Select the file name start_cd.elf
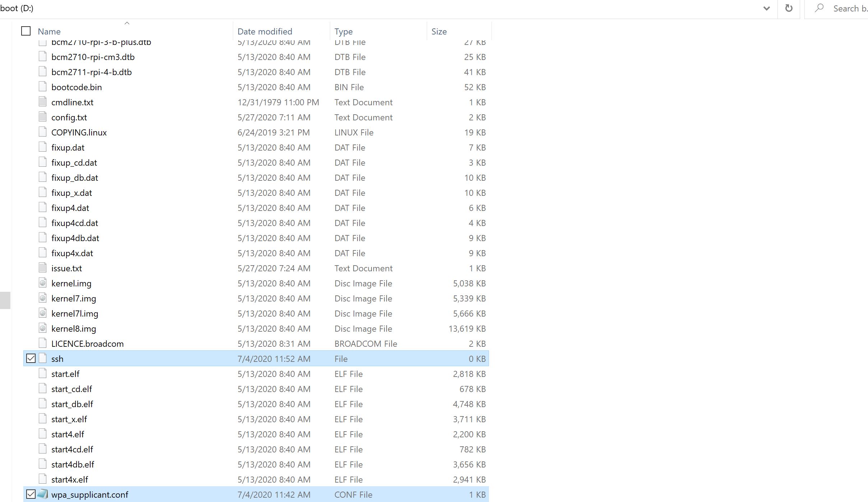 point(71,389)
